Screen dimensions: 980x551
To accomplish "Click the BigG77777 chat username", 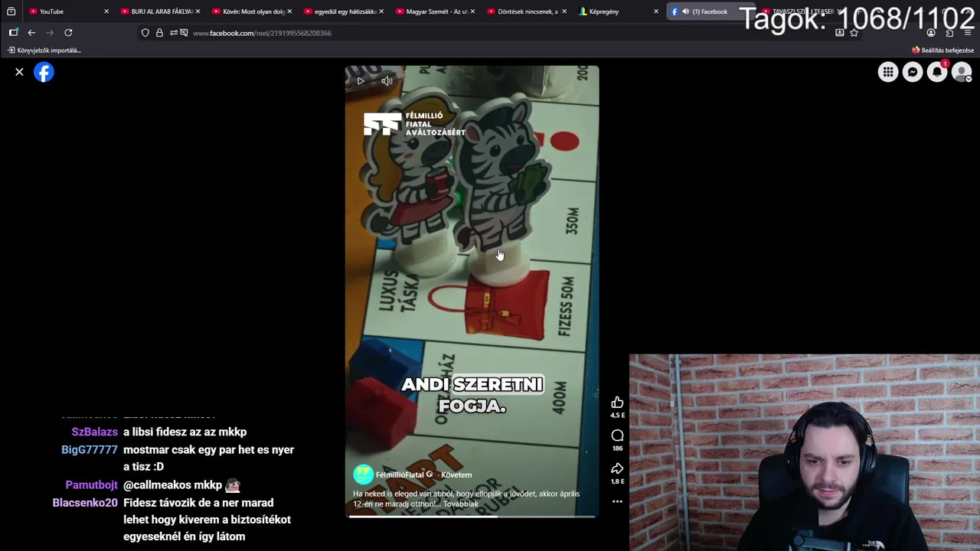I will click(90, 449).
